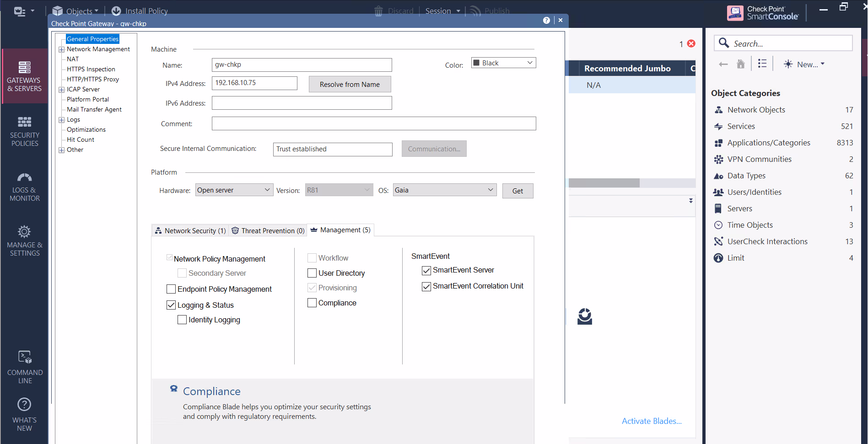Select General Properties tree item
The width and height of the screenshot is (868, 444).
pos(92,39)
